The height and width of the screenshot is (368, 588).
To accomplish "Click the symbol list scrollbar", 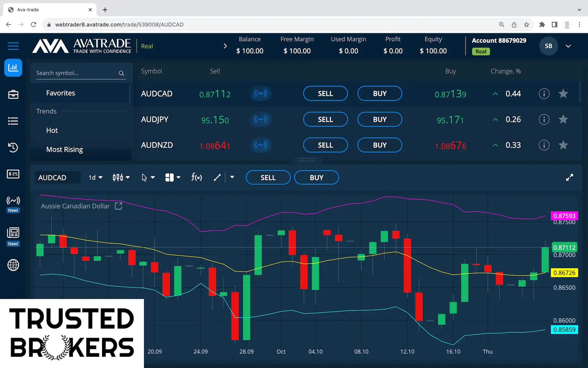I will point(580,92).
